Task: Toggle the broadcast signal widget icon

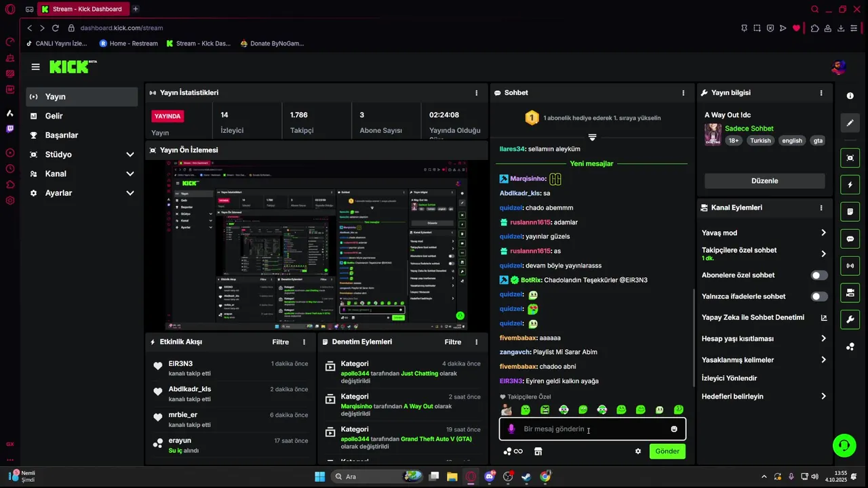Action: click(850, 266)
